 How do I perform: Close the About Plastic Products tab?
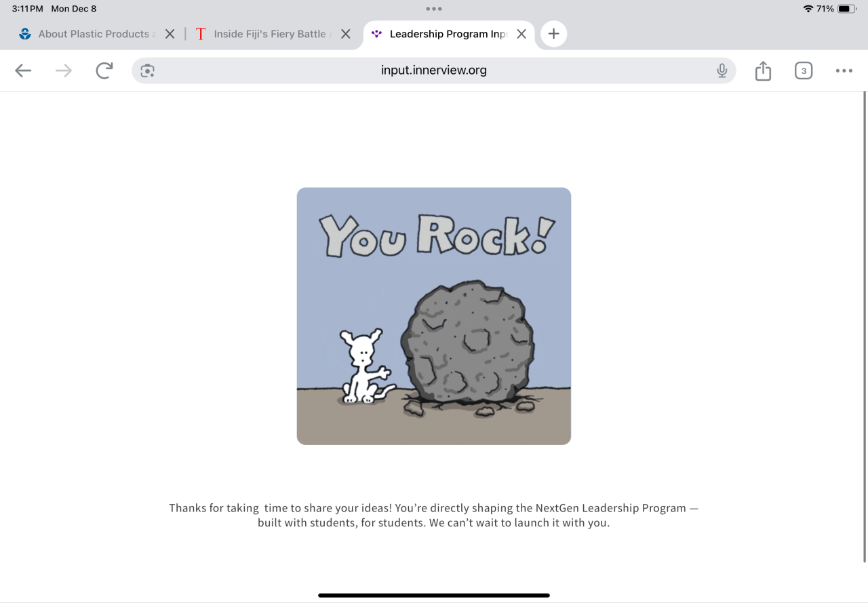pos(170,34)
